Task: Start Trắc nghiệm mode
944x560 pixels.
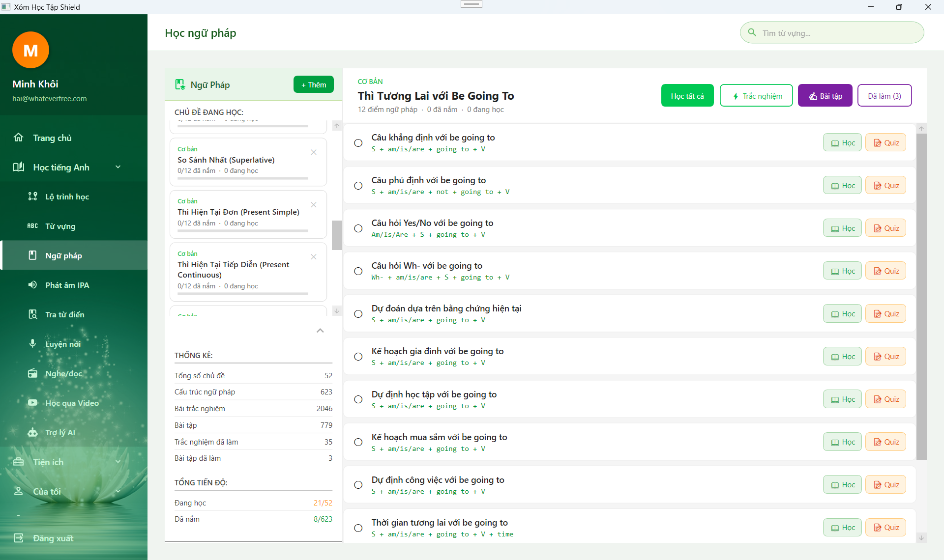Action: [x=756, y=96]
